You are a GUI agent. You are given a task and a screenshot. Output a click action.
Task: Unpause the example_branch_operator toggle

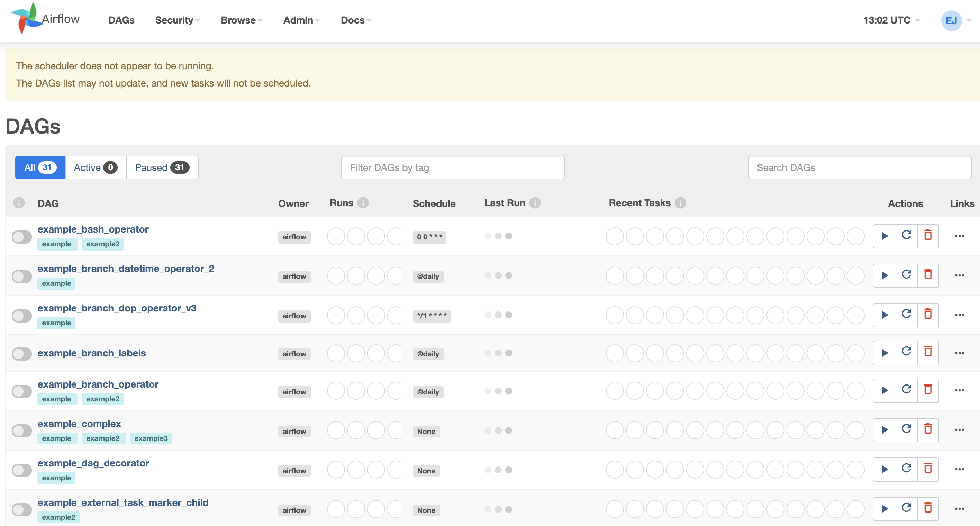[x=22, y=391]
